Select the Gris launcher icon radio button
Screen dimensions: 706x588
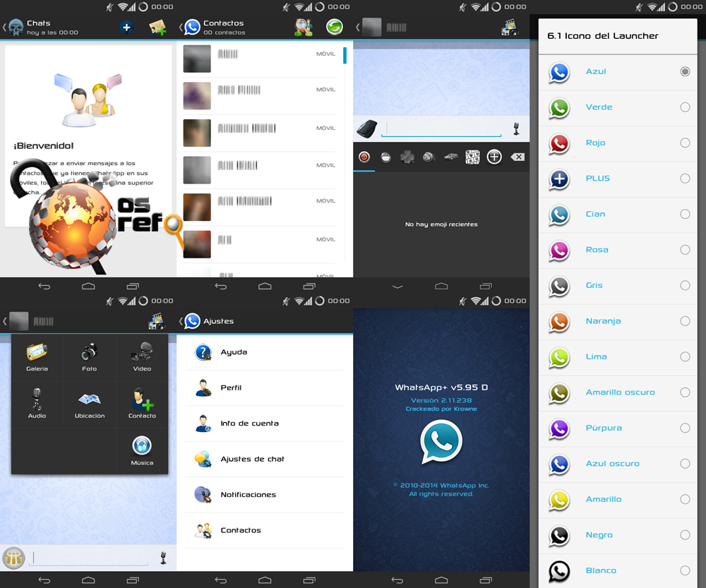coord(685,285)
